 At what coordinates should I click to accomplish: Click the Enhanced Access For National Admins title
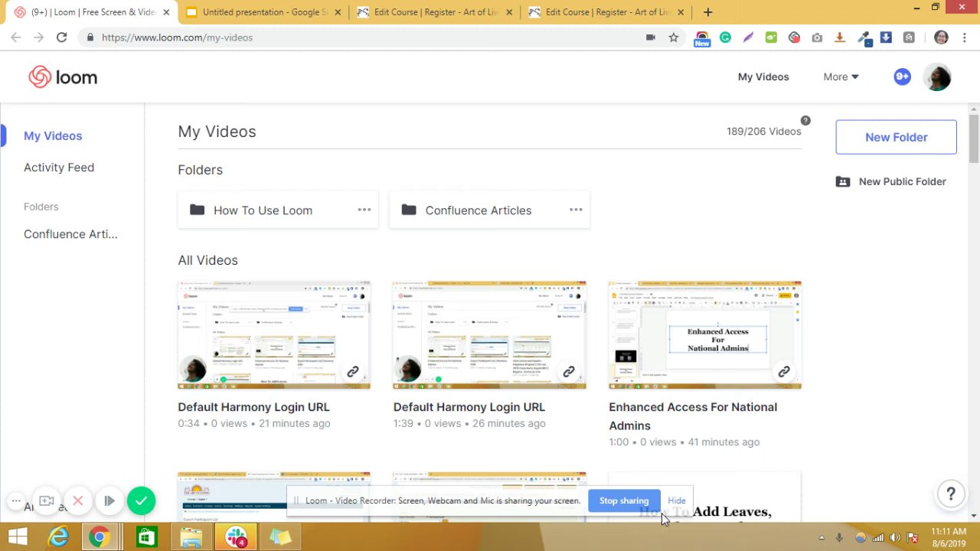coord(693,416)
